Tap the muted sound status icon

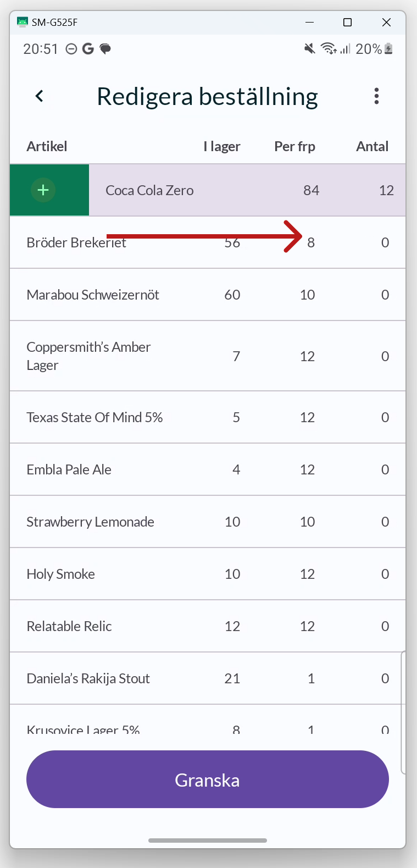pyautogui.click(x=310, y=49)
